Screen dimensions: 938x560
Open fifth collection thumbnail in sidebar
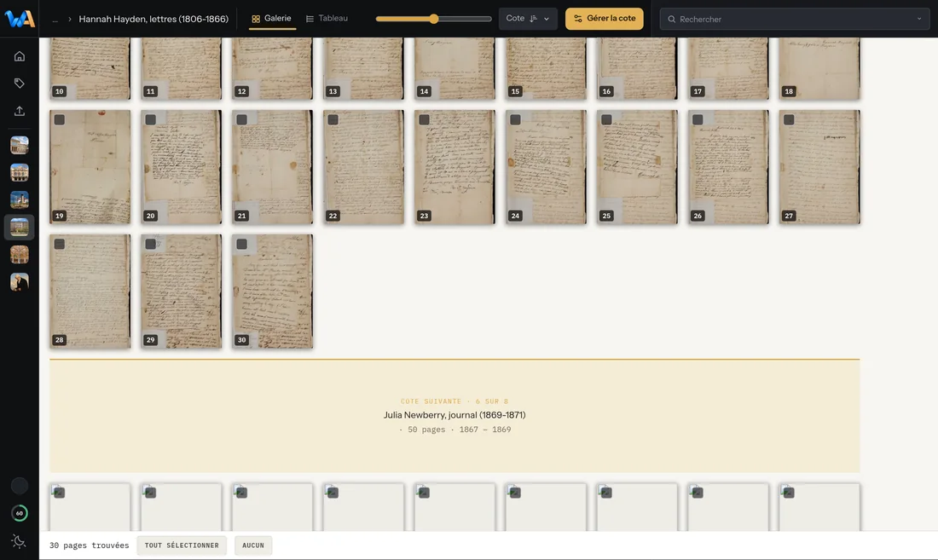point(19,255)
